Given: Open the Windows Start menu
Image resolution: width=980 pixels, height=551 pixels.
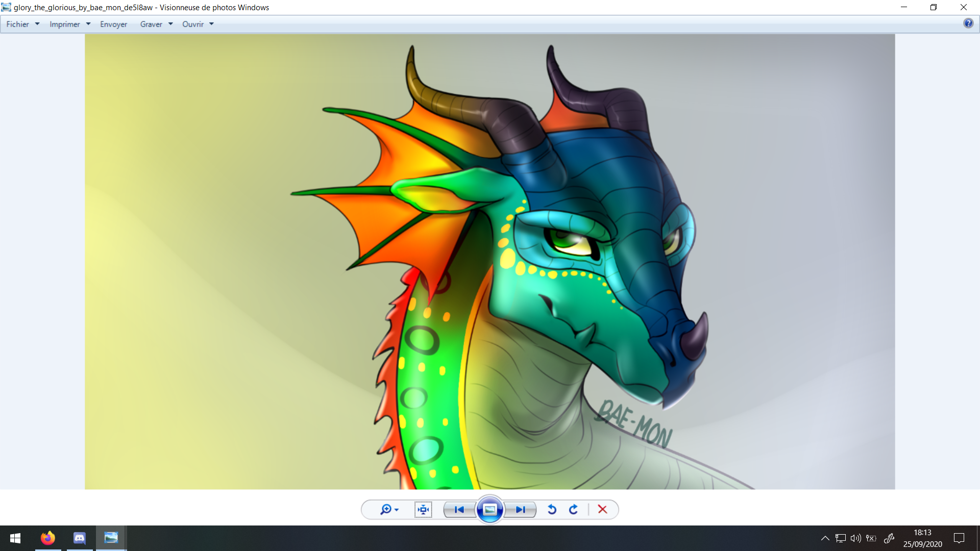Looking at the screenshot, I should tap(15, 538).
